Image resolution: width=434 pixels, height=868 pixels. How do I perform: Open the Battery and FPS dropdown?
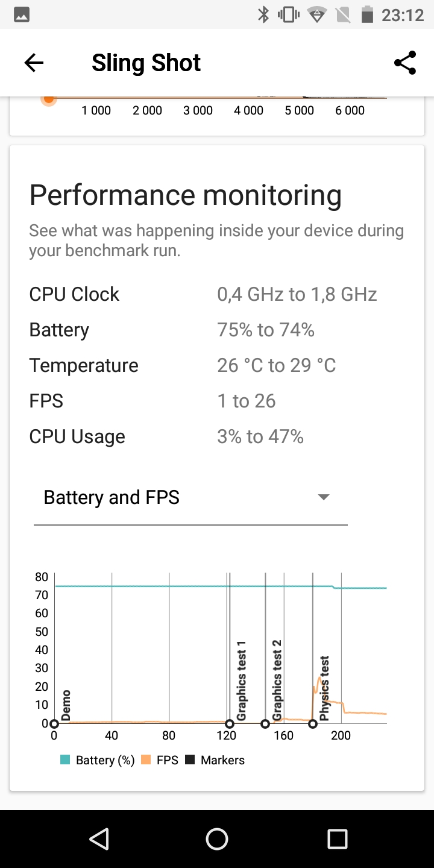coord(190,498)
